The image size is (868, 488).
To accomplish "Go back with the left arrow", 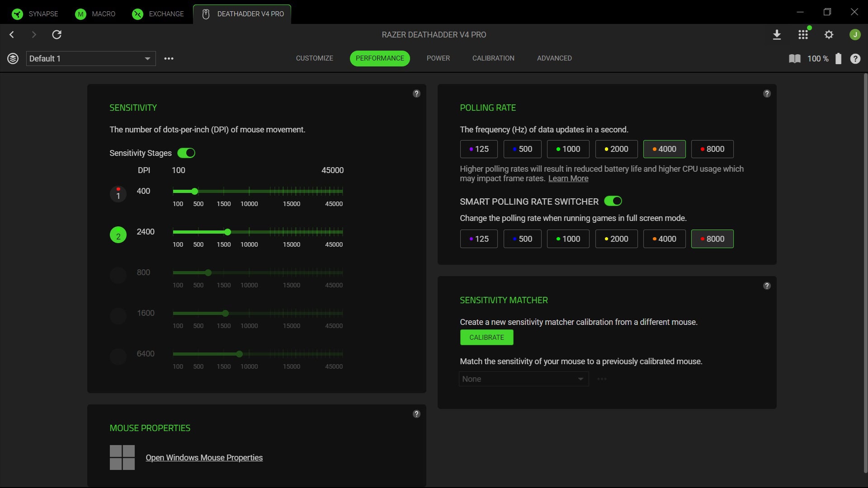I will pyautogui.click(x=12, y=34).
